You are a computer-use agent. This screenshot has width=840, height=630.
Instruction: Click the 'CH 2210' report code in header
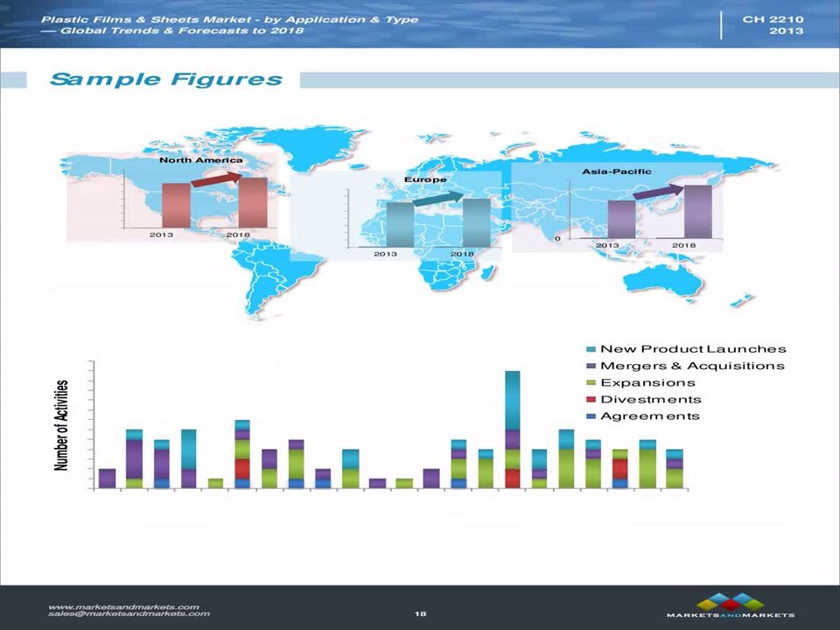pos(773,19)
